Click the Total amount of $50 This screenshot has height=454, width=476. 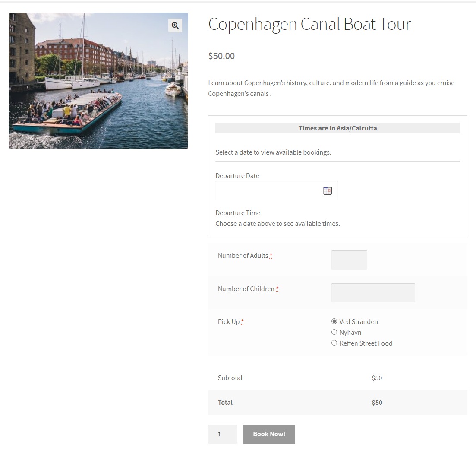point(377,403)
